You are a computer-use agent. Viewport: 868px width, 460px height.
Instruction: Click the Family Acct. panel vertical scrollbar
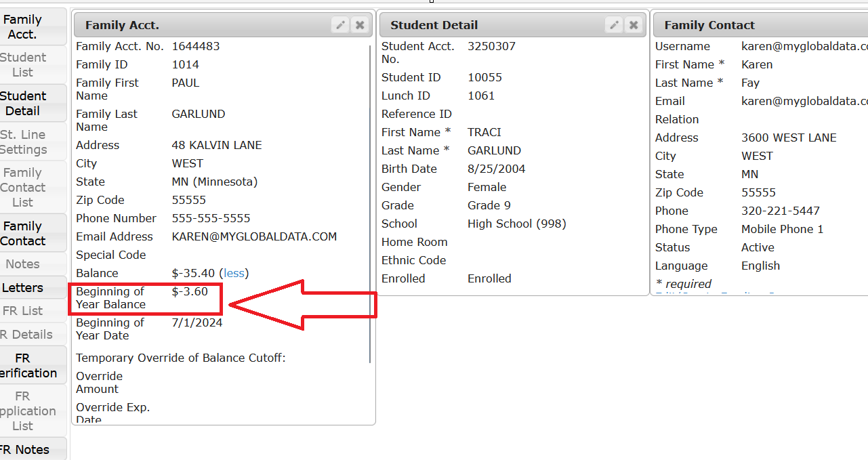click(370, 203)
